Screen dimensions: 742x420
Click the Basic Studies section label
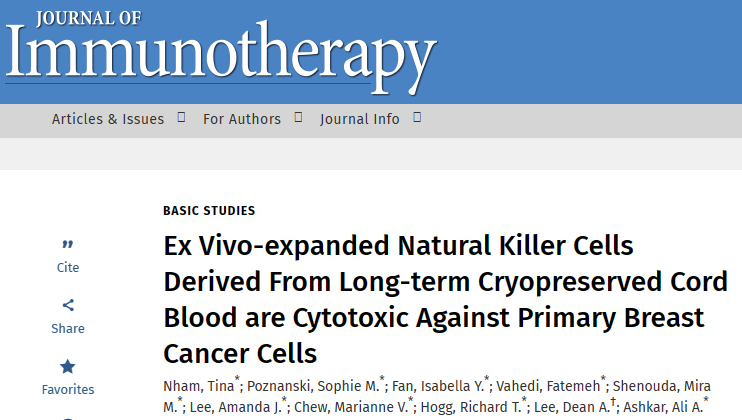[209, 211]
